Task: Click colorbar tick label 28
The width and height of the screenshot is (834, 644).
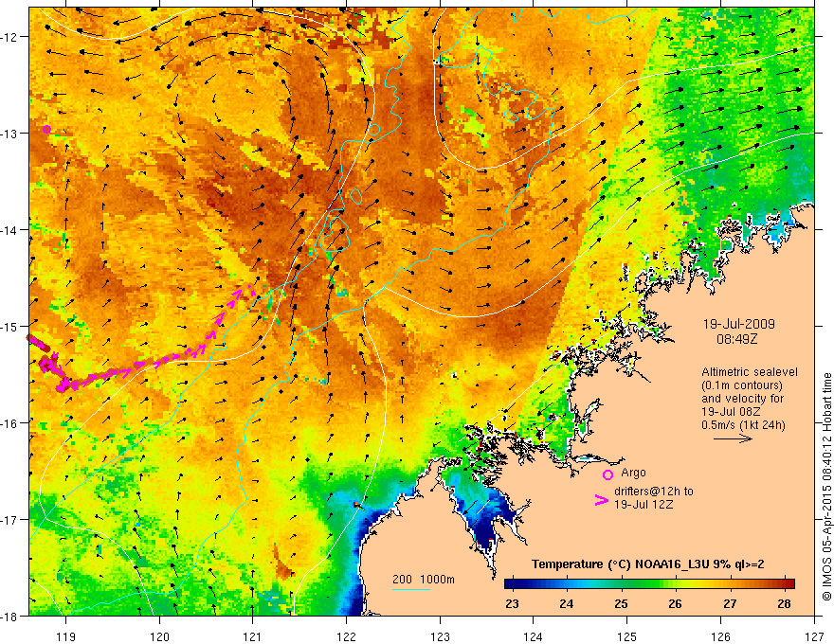Action: pos(784,603)
